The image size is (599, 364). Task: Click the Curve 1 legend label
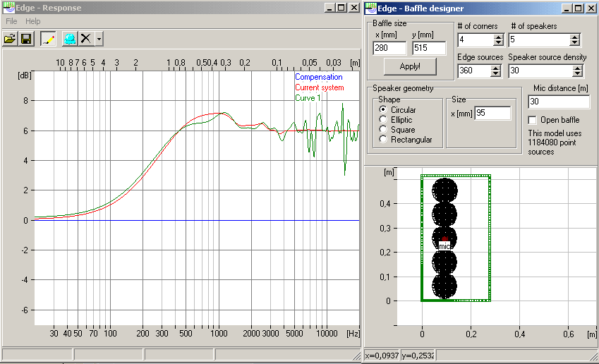pos(308,98)
